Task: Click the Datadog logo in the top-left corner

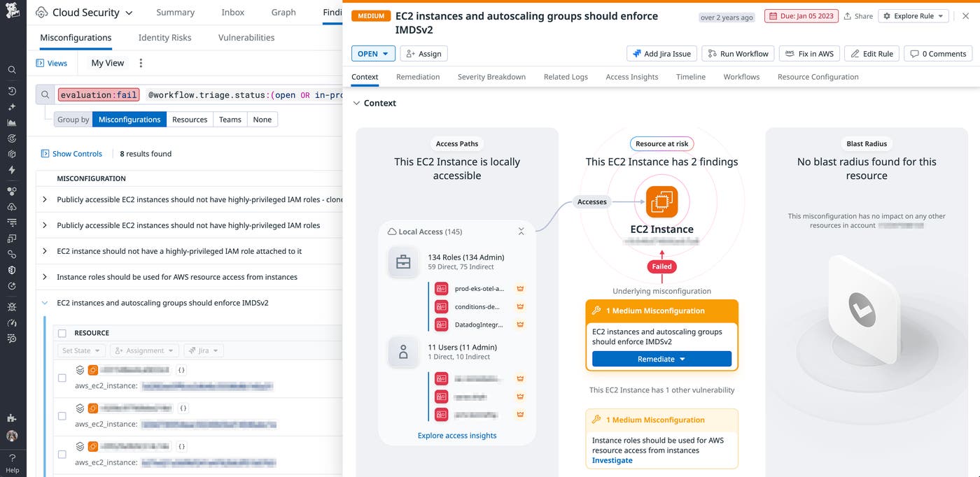Action: [11, 11]
